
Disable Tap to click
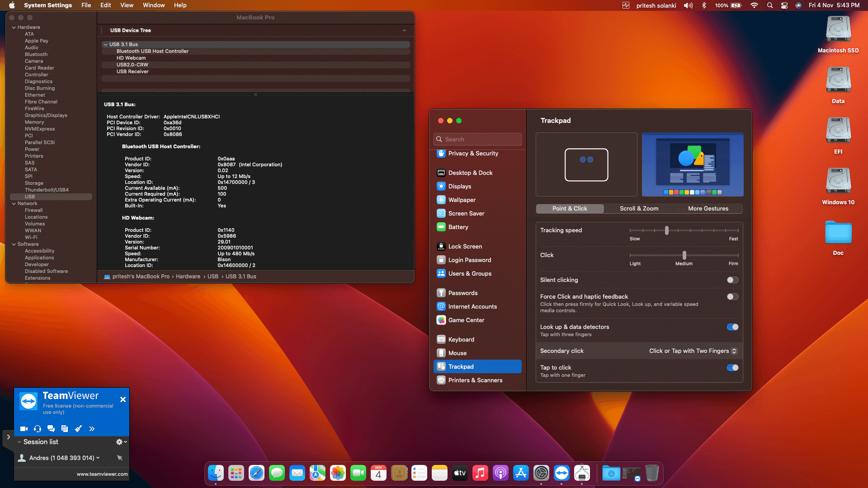pos(732,367)
